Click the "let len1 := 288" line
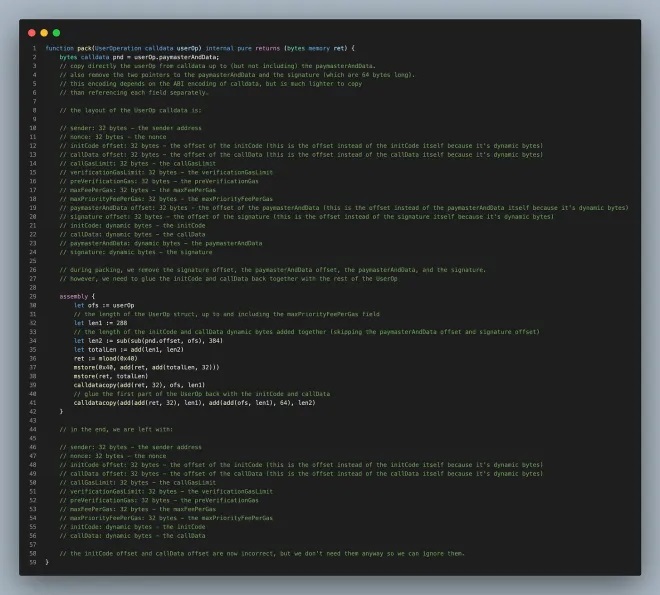The width and height of the screenshot is (660, 595). click(x=102, y=323)
